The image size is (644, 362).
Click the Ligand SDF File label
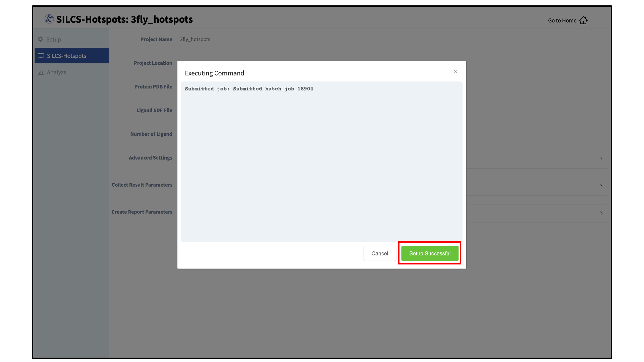[x=154, y=110]
